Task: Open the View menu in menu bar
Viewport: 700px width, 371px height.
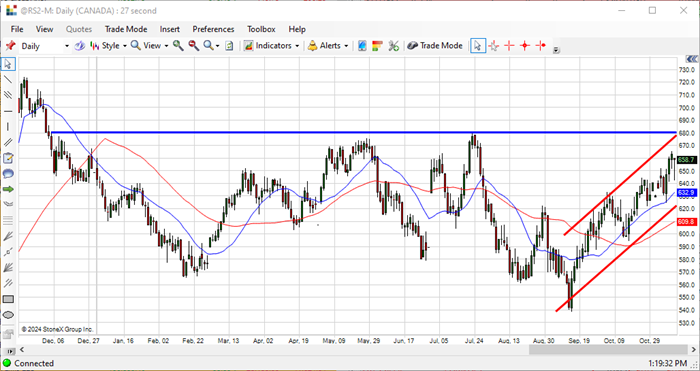Action: [44, 29]
